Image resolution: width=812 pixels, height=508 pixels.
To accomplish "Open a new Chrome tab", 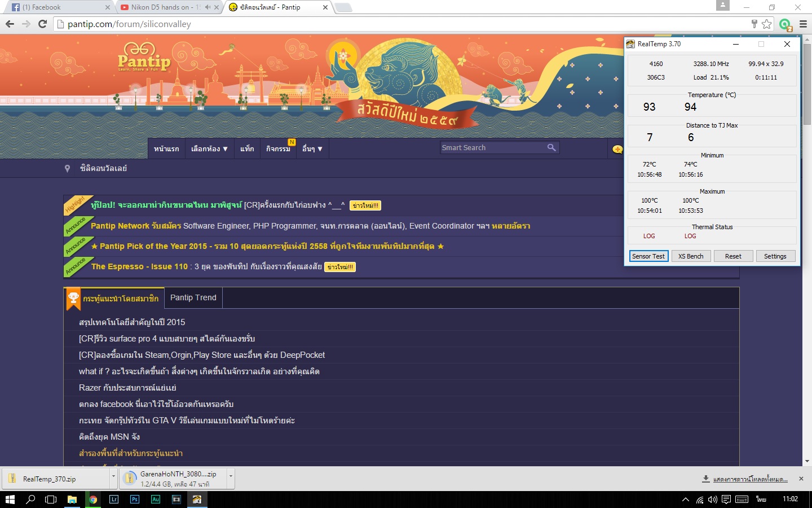I will (343, 7).
